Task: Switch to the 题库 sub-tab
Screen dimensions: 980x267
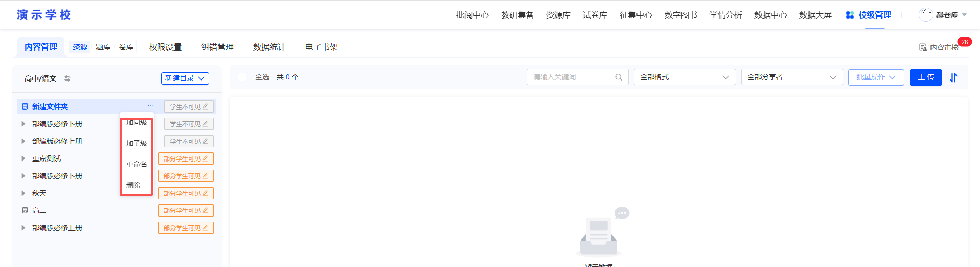Action: [103, 47]
